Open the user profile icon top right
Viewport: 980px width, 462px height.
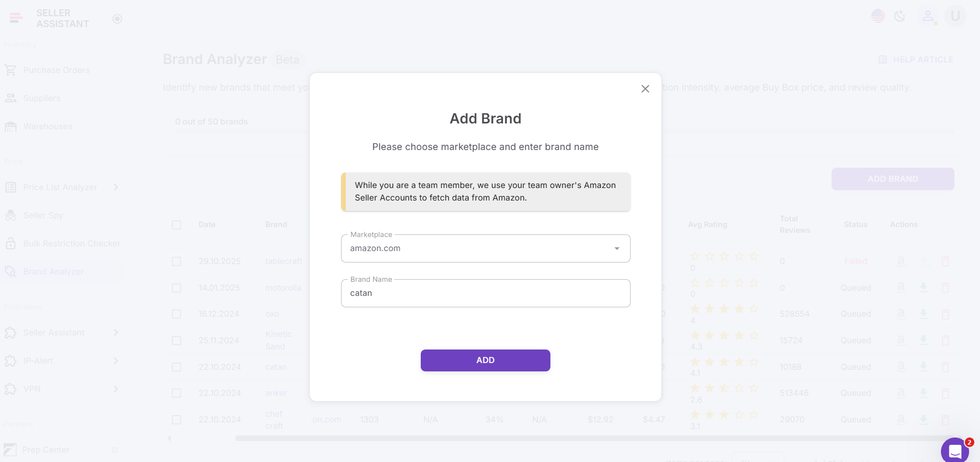pyautogui.click(x=928, y=16)
